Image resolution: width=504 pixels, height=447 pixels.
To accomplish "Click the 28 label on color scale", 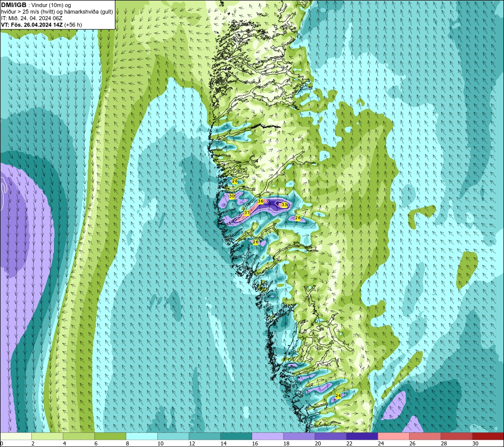I will tap(444, 443).
